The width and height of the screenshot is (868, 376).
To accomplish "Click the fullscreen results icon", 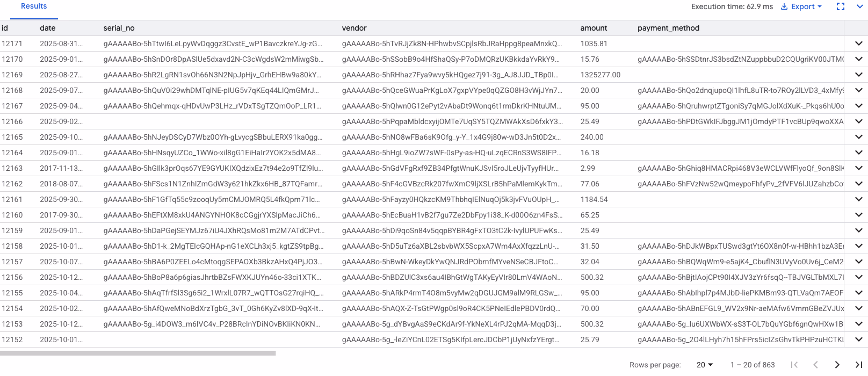I will 841,6.
